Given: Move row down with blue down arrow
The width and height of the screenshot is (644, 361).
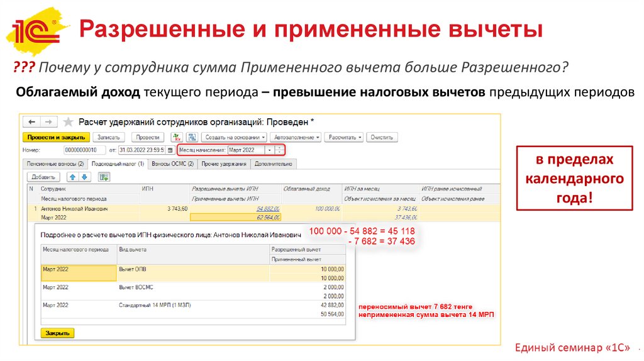Looking at the screenshot, I should coord(84,177).
